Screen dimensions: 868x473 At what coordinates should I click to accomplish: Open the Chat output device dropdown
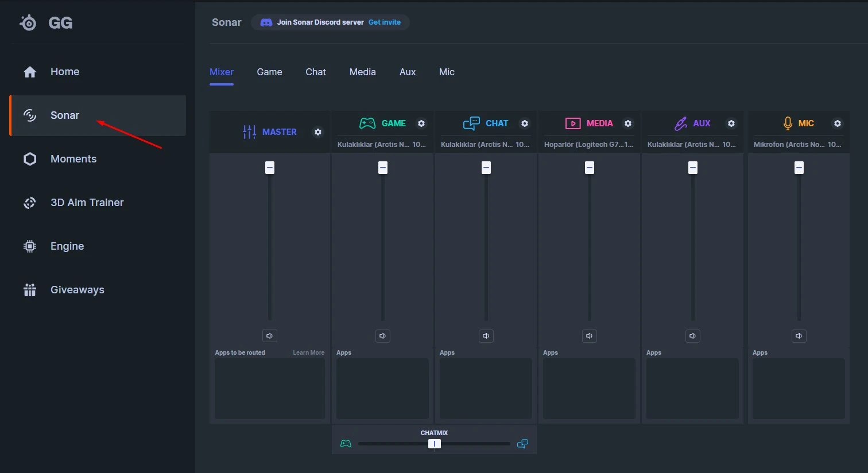(x=486, y=145)
